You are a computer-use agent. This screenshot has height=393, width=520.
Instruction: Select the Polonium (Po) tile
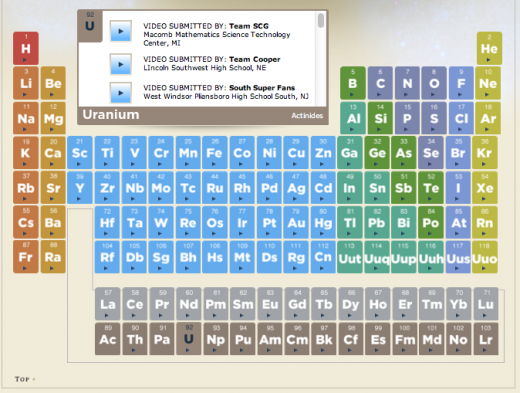coord(431,222)
